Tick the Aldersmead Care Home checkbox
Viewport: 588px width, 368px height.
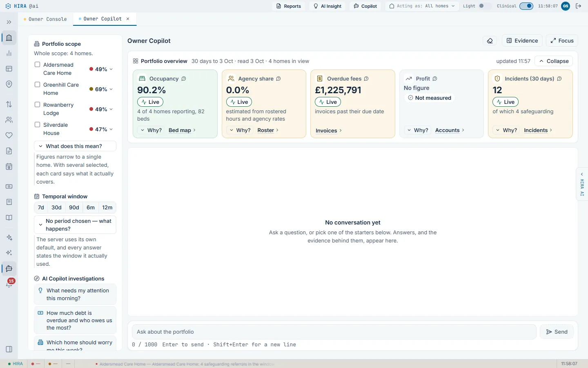click(x=38, y=65)
